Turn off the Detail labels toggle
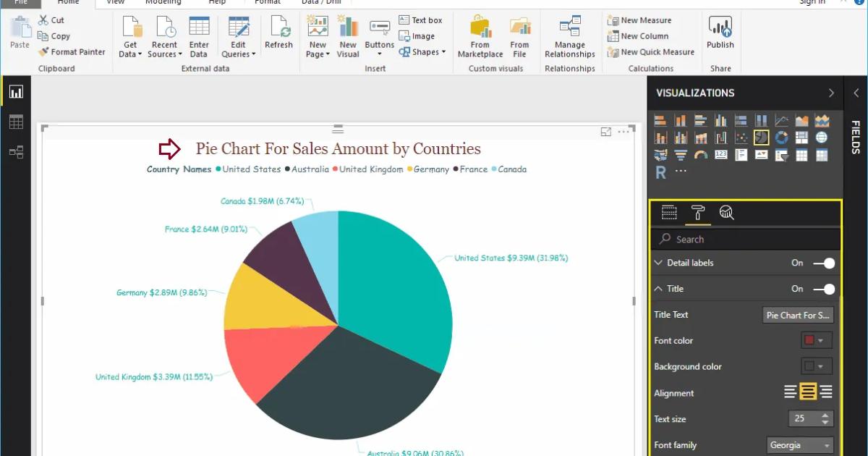Screen dimensions: 868x456 (x=822, y=263)
